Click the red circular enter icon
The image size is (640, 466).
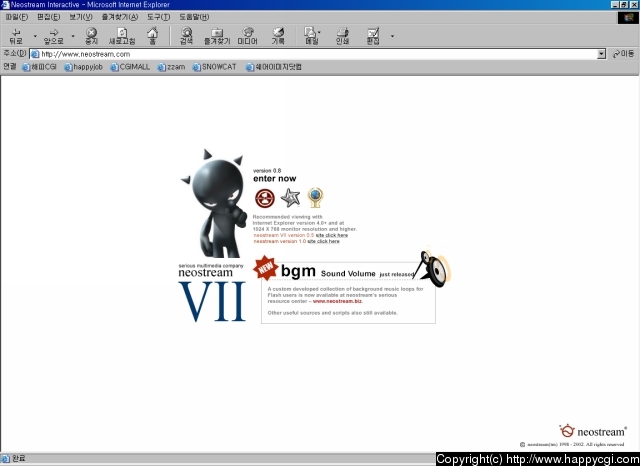click(265, 198)
